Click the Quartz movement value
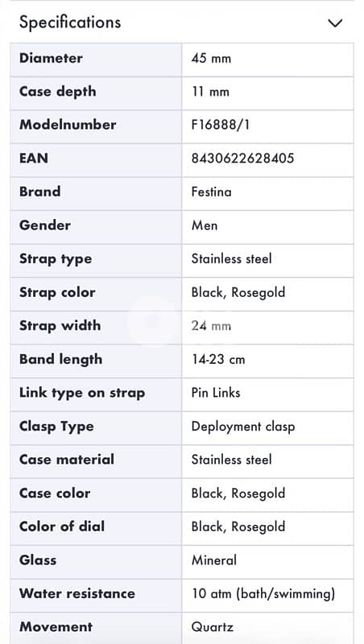 (x=213, y=627)
